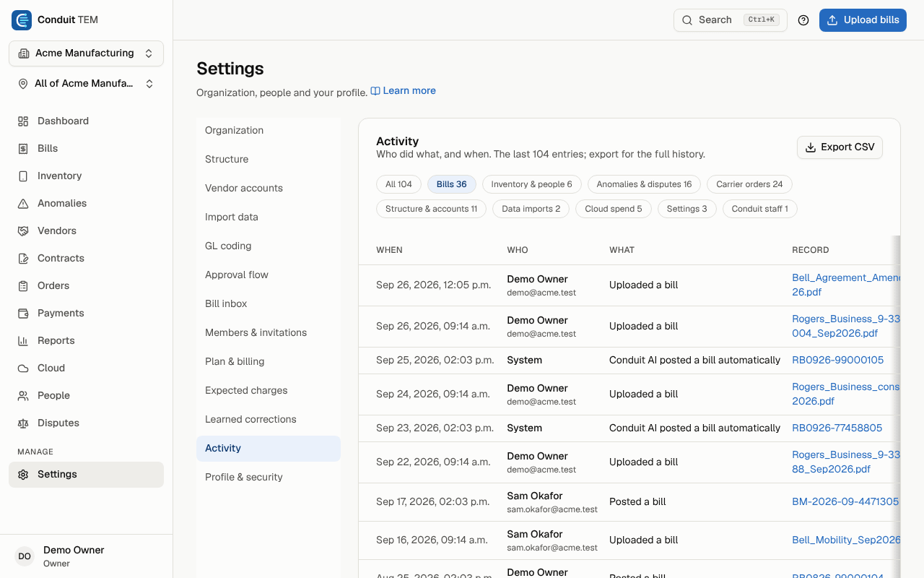Screen dimensions: 924x578
Task: Open Profile & security settings
Action: point(269,478)
